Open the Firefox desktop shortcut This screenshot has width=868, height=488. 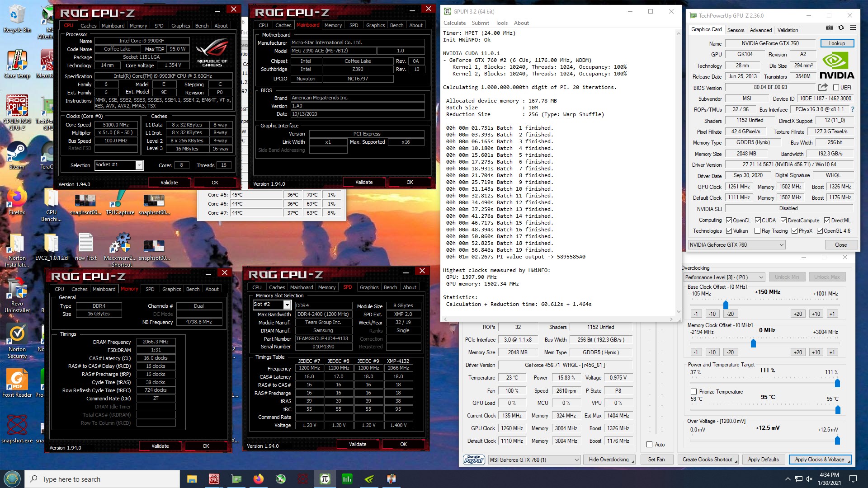click(17, 202)
